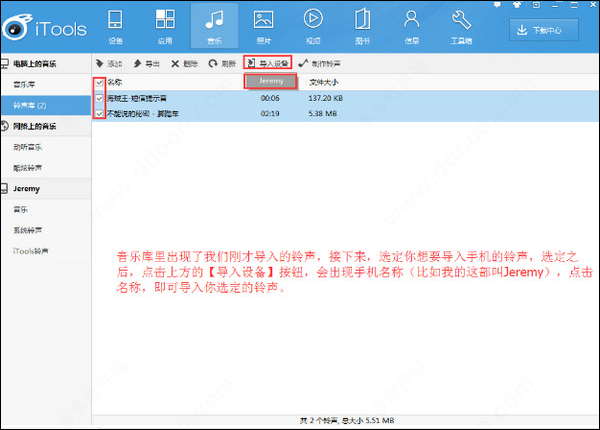Open the skin (T-shirt) icon in title bar

[x=517, y=5]
